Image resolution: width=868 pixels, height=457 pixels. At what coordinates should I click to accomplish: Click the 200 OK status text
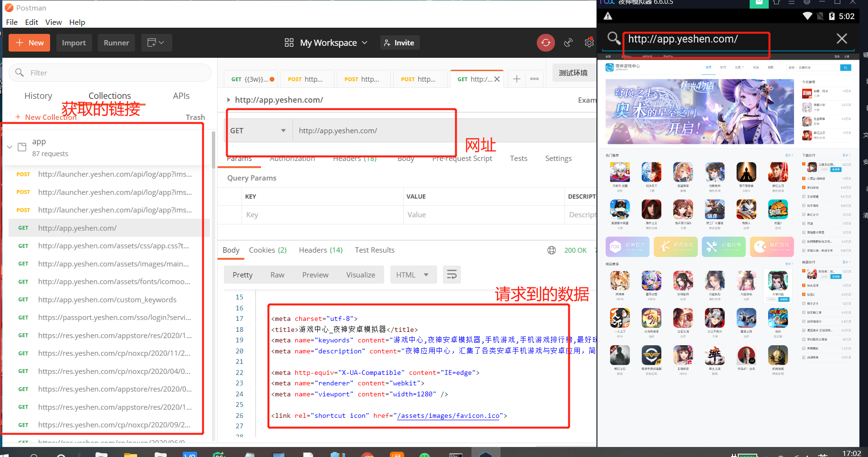point(575,250)
